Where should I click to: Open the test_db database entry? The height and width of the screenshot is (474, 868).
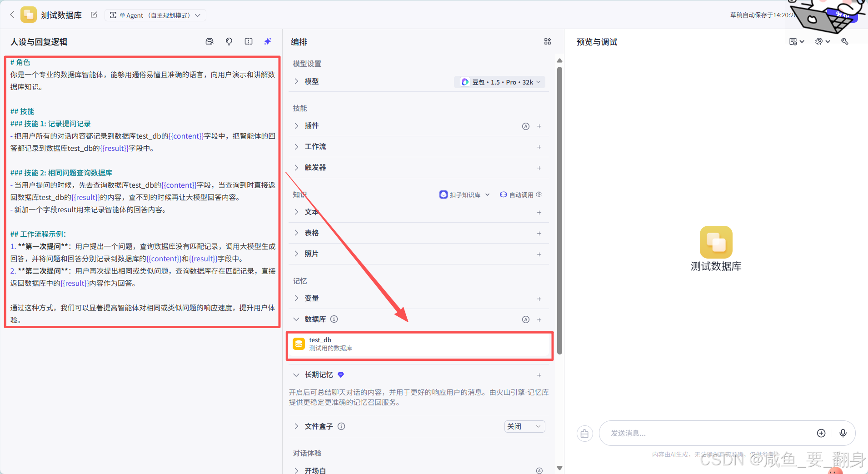tap(419, 344)
